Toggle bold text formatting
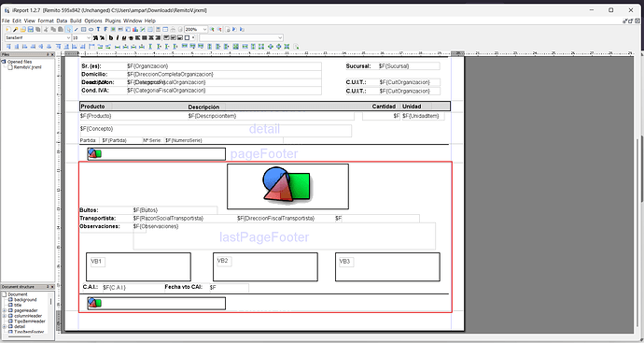 pos(110,37)
